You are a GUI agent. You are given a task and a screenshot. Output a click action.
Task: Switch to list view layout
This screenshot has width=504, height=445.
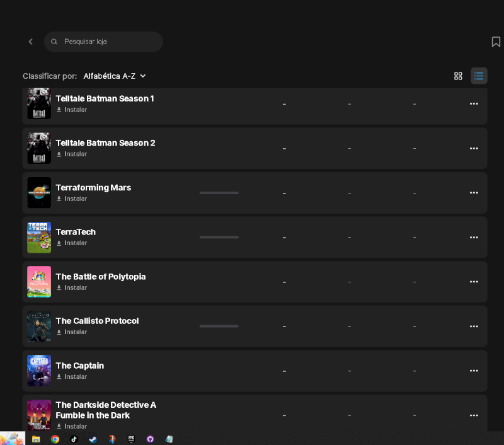[x=479, y=76]
